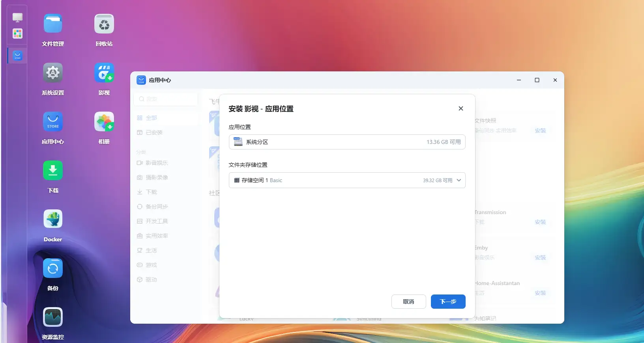The height and width of the screenshot is (343, 644).
Task: Click the dropdown chevron beside 39.32 GB 可用
Action: pos(459,180)
